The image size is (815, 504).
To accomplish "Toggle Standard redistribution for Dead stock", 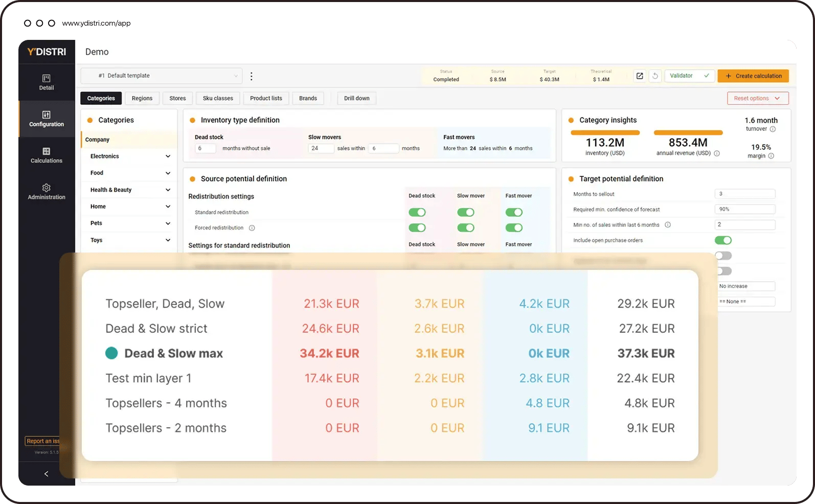I will (417, 213).
